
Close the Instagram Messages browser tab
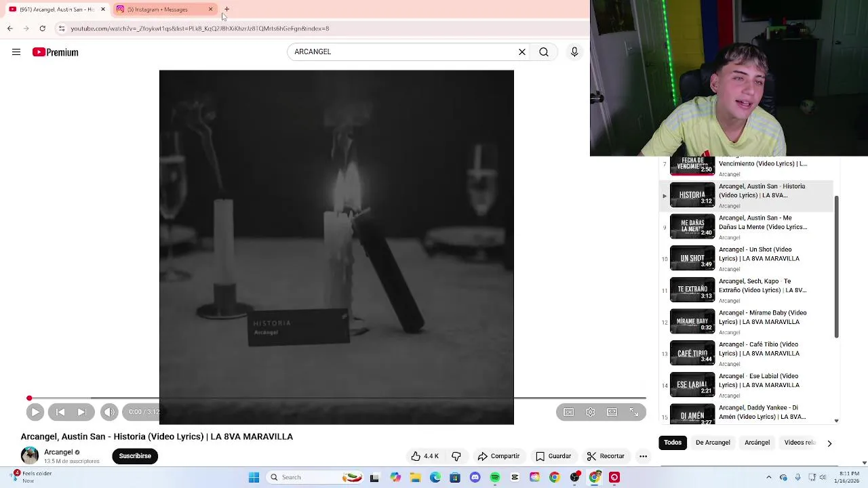(210, 9)
